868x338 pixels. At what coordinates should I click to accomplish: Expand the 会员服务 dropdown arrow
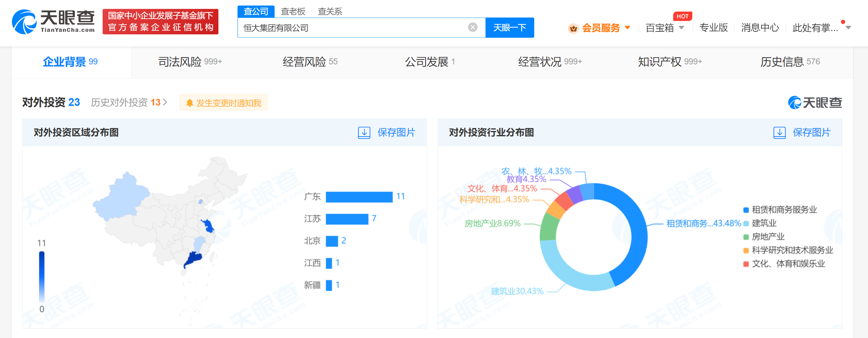click(627, 28)
